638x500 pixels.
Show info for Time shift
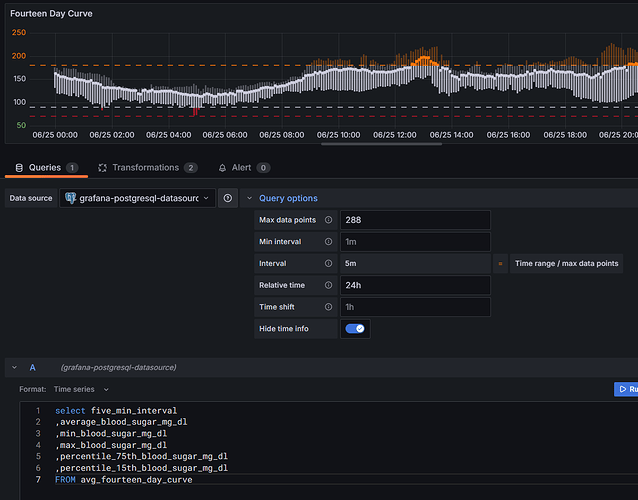click(328, 307)
